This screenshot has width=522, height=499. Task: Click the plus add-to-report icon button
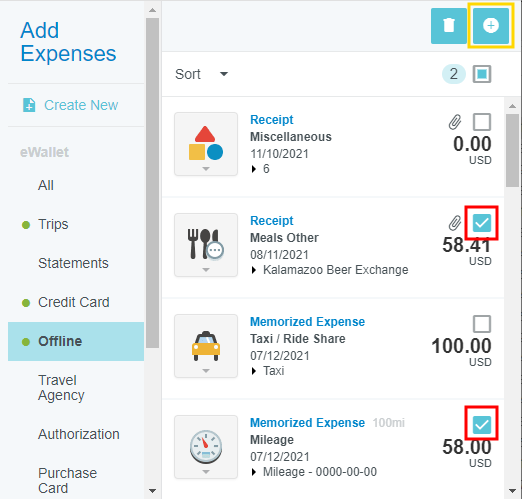pos(491,26)
